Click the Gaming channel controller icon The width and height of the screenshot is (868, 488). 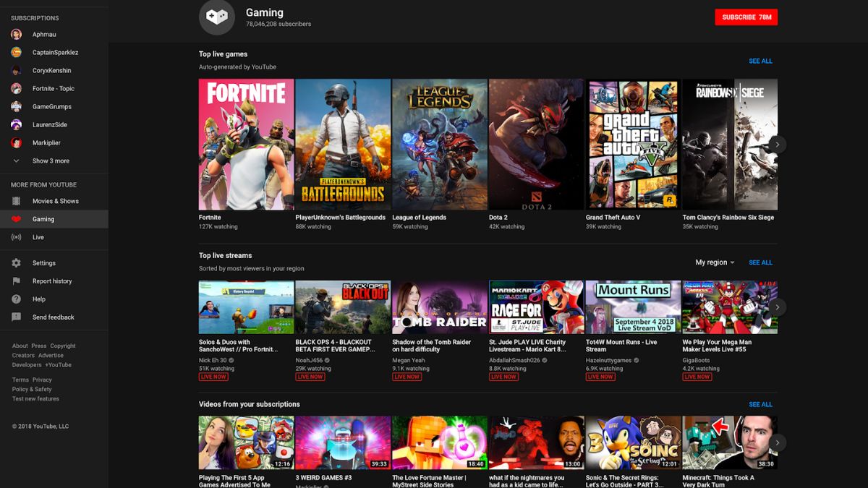click(x=217, y=17)
